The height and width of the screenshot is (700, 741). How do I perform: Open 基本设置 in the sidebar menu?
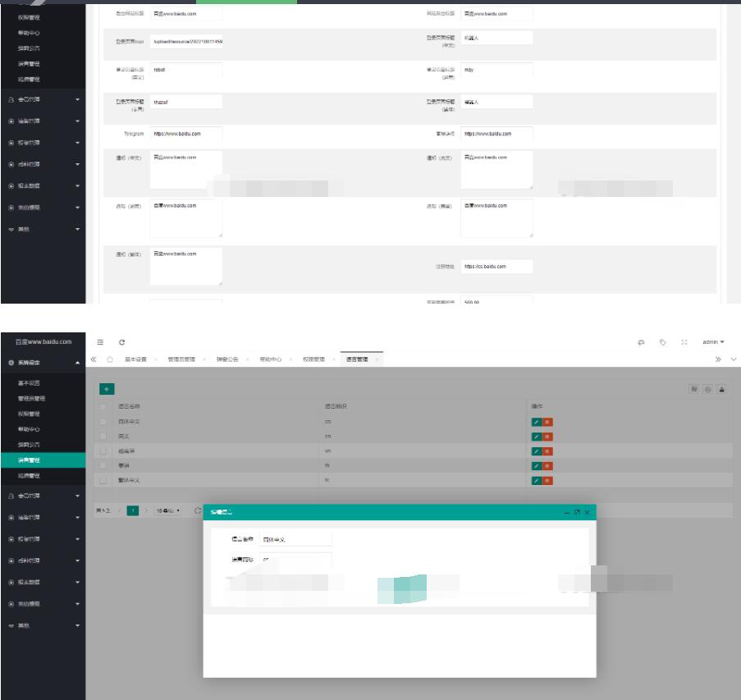(30, 383)
